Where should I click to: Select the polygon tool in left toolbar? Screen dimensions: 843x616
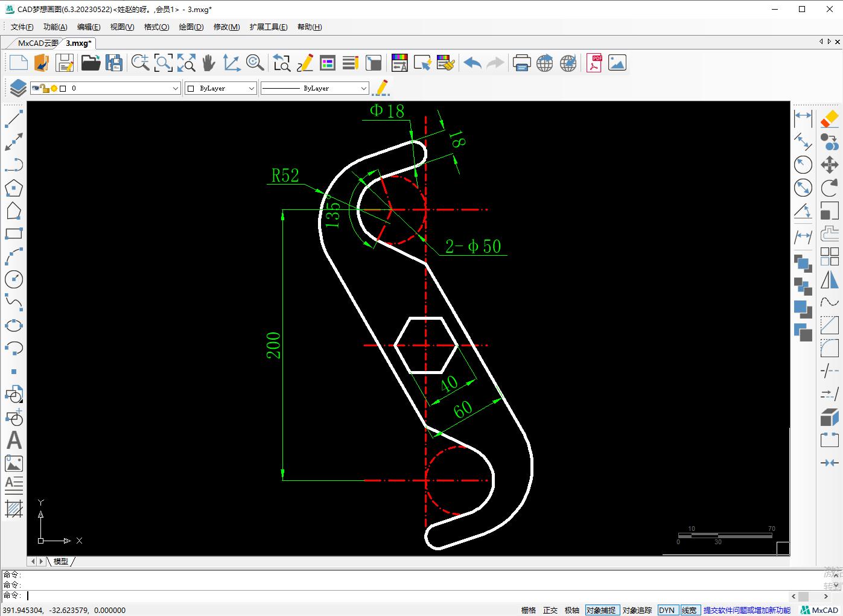[14, 188]
